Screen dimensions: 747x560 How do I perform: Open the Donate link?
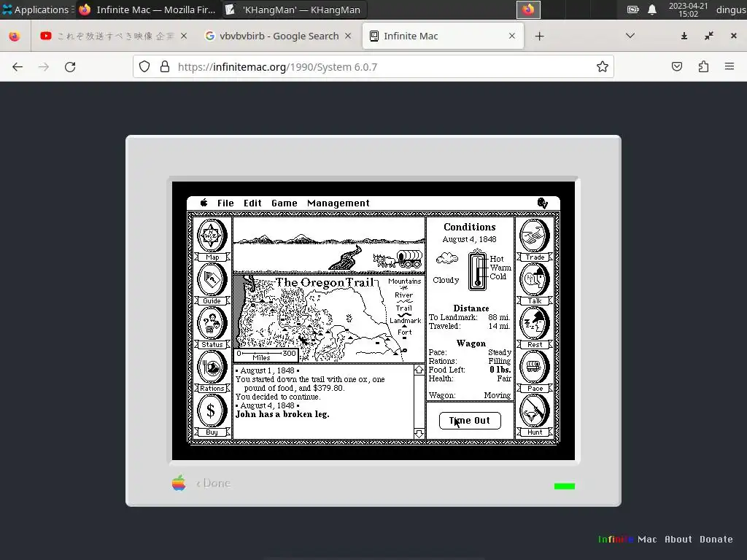(716, 539)
